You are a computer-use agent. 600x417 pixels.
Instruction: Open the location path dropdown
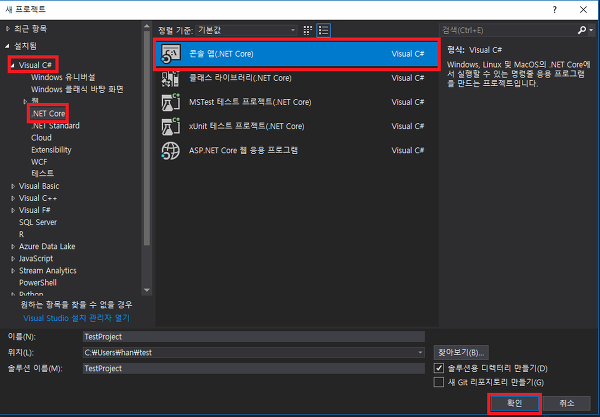click(420, 352)
